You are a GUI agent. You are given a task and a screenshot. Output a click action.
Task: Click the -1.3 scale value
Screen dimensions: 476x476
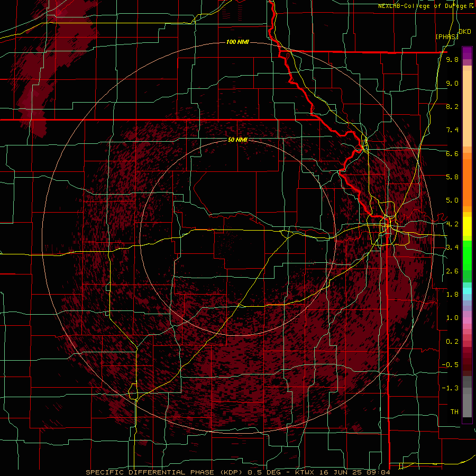[450, 388]
